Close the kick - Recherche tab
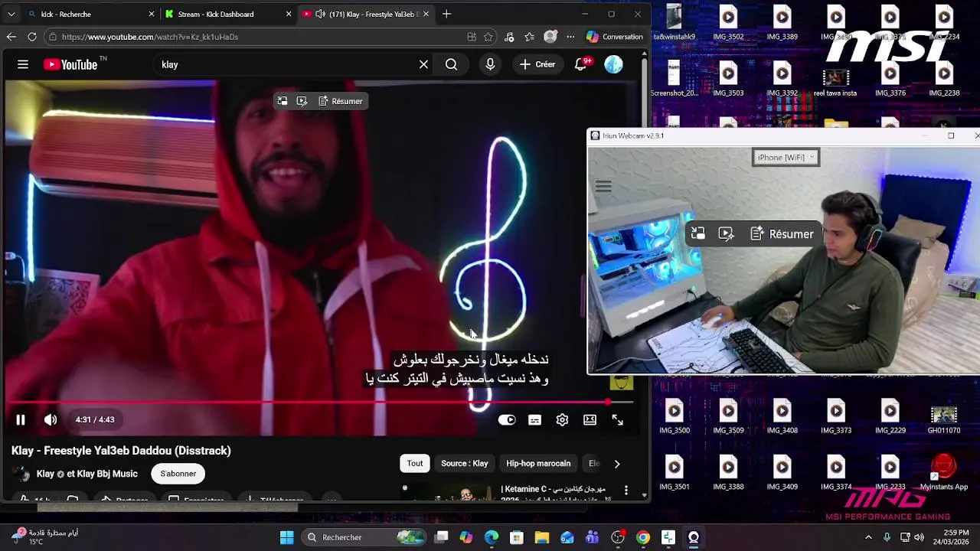The height and width of the screenshot is (551, 980). point(151,14)
